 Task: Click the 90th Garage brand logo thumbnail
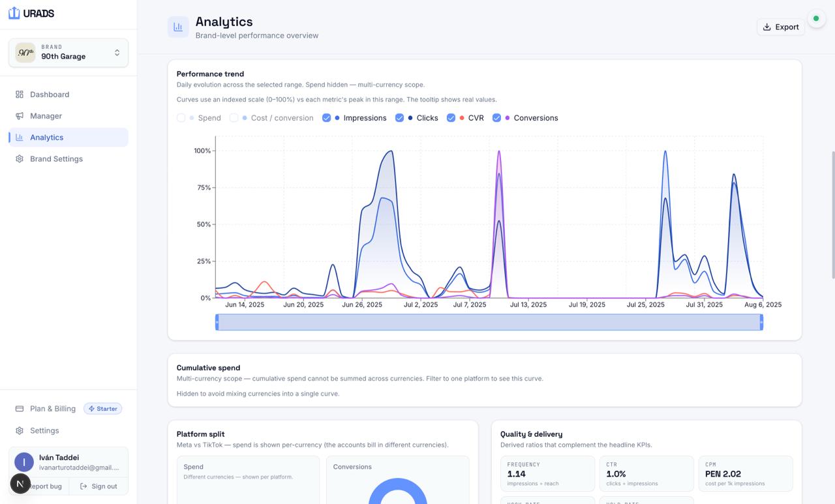pyautogui.click(x=25, y=53)
